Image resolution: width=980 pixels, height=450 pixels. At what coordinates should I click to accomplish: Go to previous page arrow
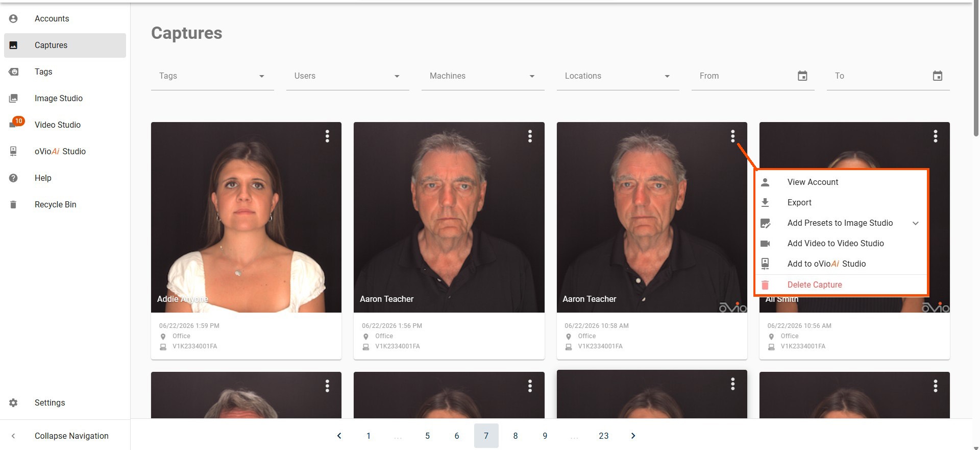[x=339, y=436]
